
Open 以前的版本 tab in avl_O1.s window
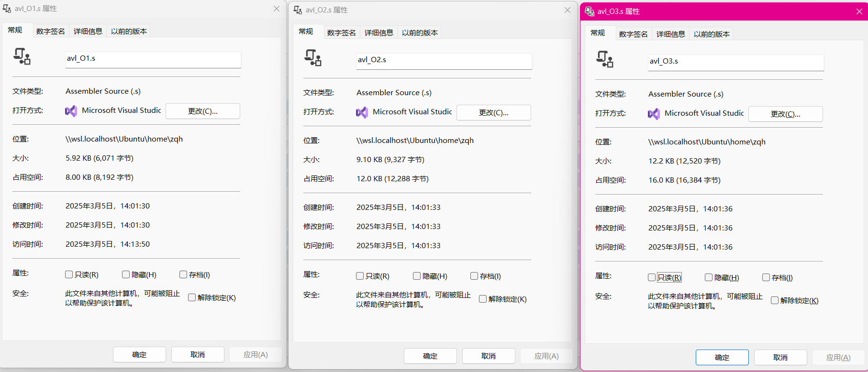(x=129, y=31)
